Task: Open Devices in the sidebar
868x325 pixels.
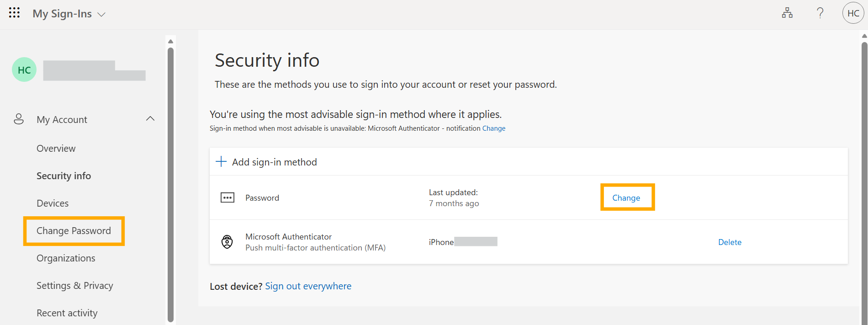Action: 53,203
